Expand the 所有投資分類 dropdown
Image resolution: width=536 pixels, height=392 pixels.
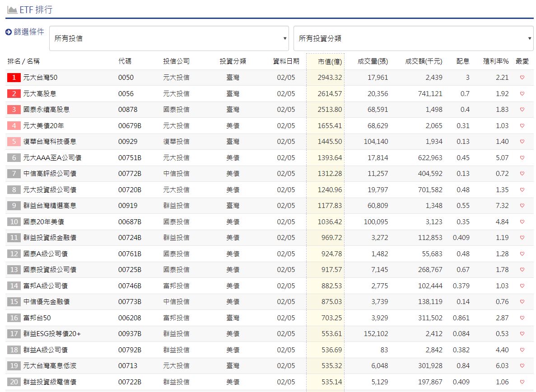413,38
